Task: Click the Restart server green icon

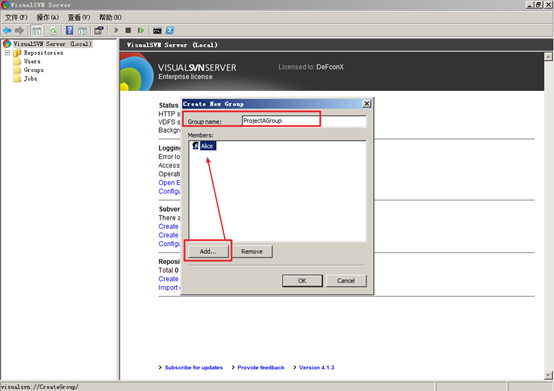Action: pyautogui.click(x=141, y=31)
